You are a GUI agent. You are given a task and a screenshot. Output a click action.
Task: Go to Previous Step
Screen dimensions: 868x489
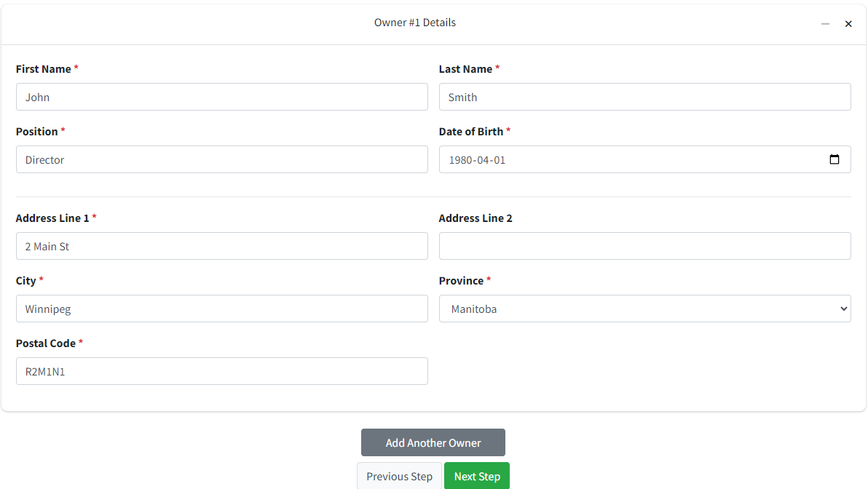point(399,477)
